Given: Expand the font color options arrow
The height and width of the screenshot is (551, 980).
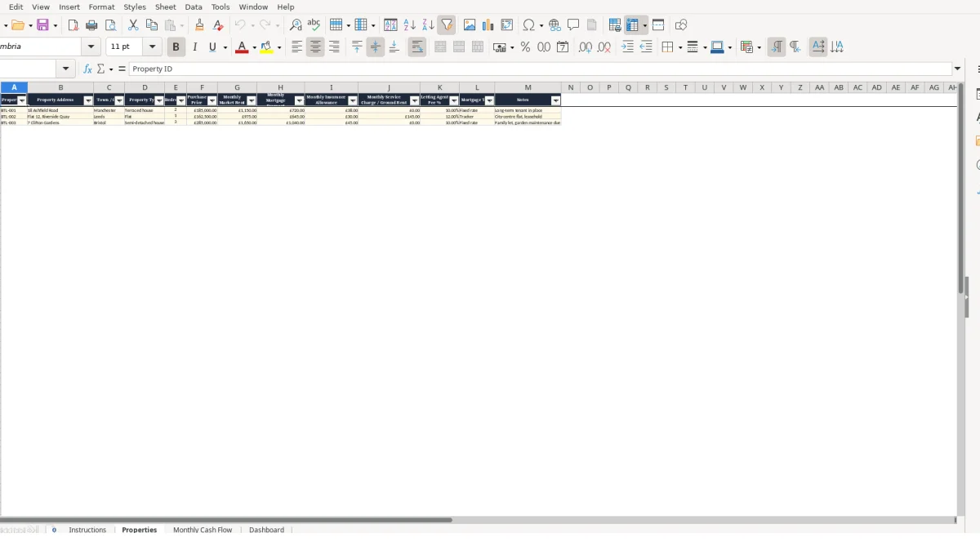Looking at the screenshot, I should point(254,47).
